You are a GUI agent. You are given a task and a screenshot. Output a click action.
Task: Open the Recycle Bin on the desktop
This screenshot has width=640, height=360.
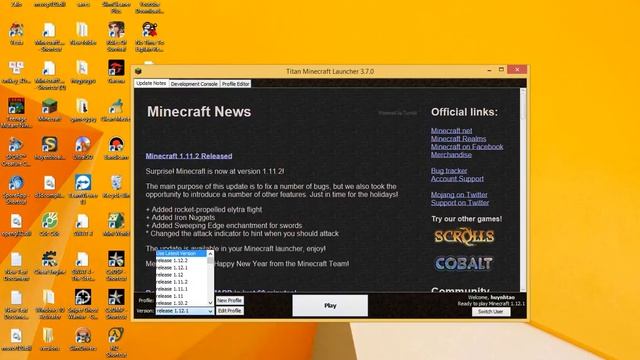(x=116, y=186)
